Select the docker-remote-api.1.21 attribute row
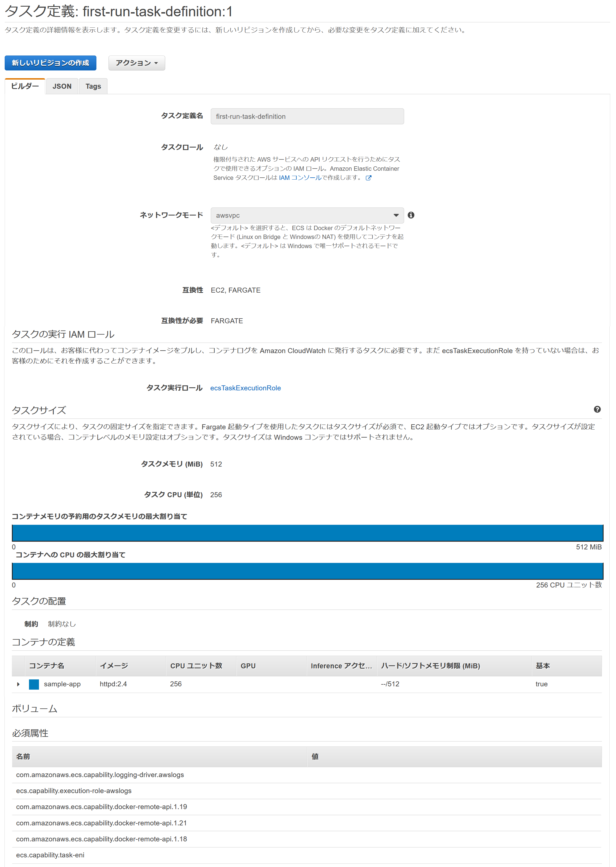The width and height of the screenshot is (616, 867). point(307,823)
